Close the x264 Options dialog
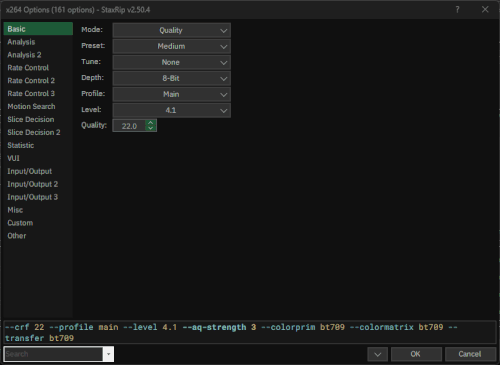Screen dimensions: 500x365 (485, 10)
